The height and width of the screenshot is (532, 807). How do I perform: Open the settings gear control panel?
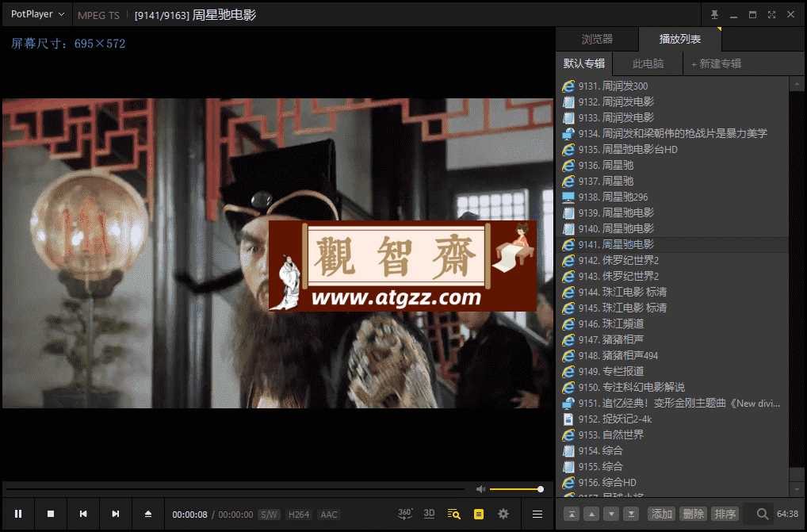pyautogui.click(x=503, y=514)
